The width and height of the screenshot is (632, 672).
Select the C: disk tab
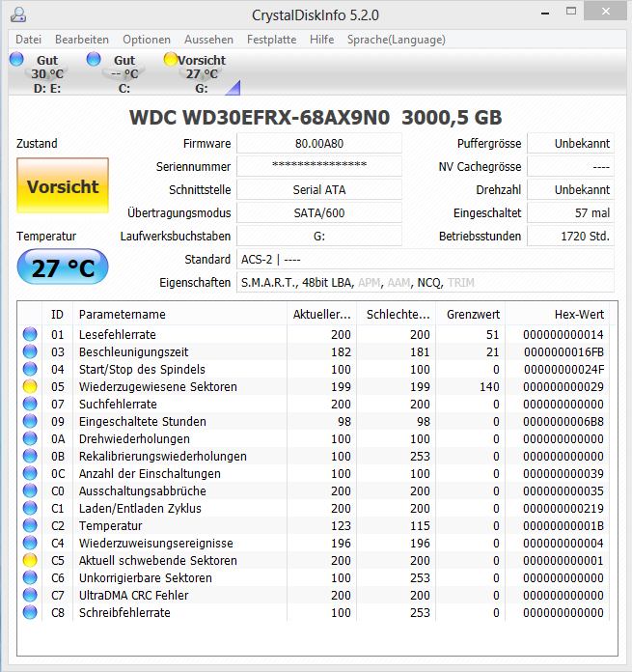[124, 73]
